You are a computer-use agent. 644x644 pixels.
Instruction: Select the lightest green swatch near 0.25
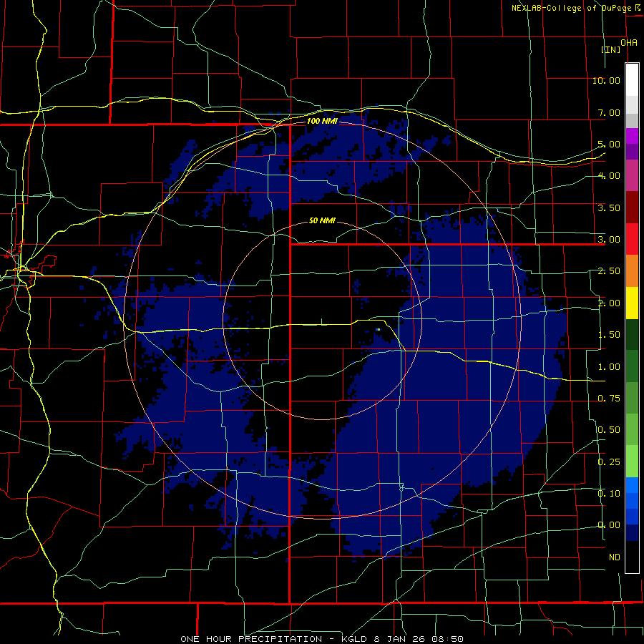[632, 462]
